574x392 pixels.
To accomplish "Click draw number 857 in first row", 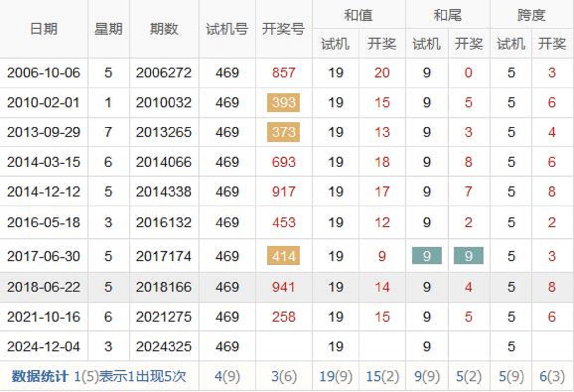I will tap(283, 72).
